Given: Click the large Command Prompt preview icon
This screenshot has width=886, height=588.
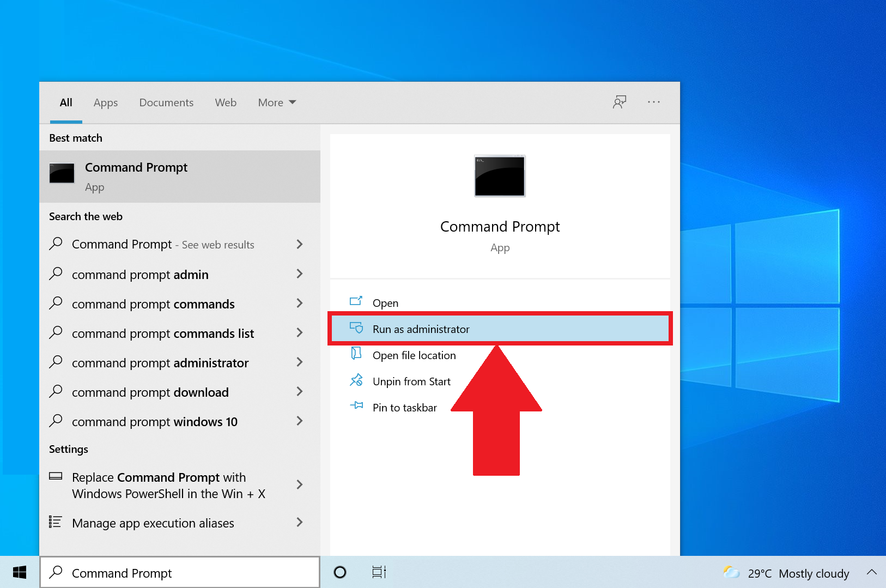Looking at the screenshot, I should [500, 176].
